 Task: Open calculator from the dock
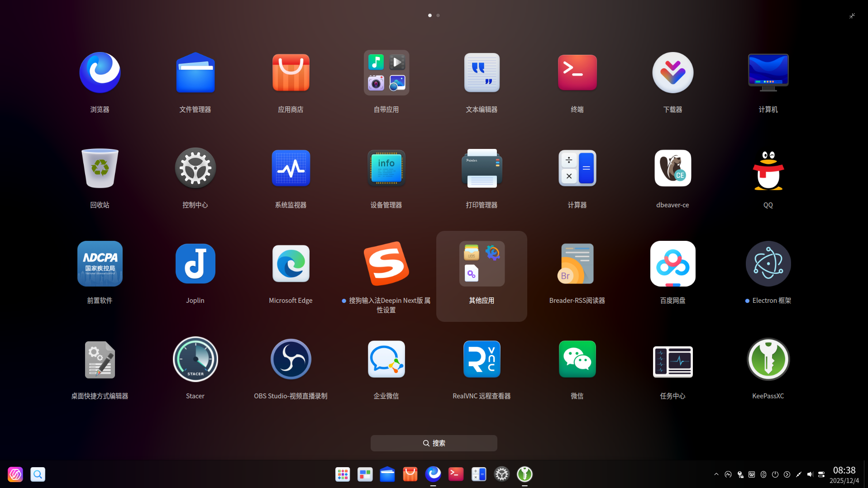pyautogui.click(x=479, y=474)
